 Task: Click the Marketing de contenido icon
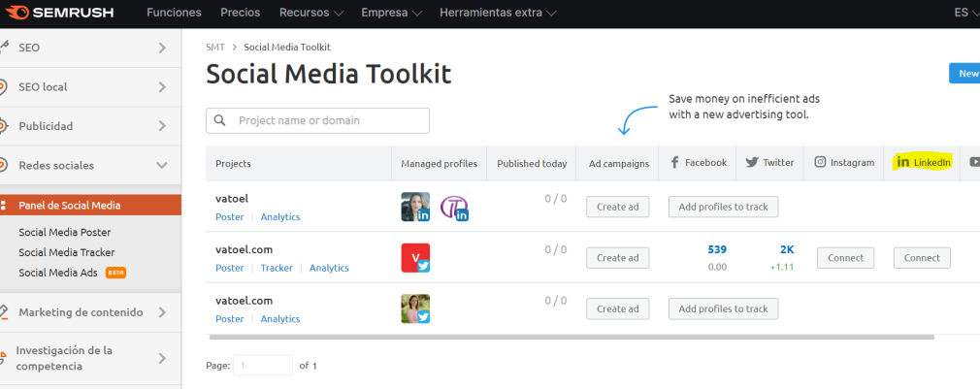coord(4,312)
